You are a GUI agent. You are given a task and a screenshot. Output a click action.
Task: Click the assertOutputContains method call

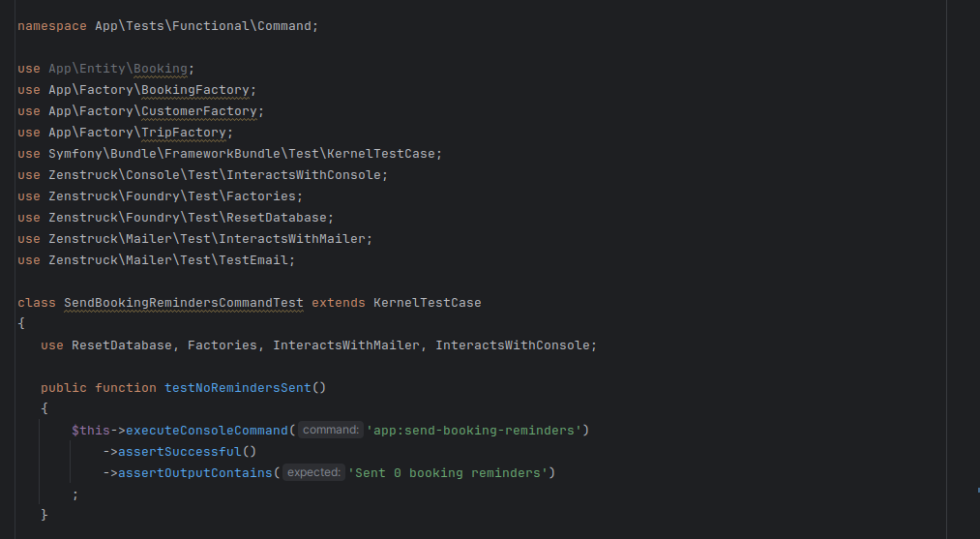coord(195,473)
